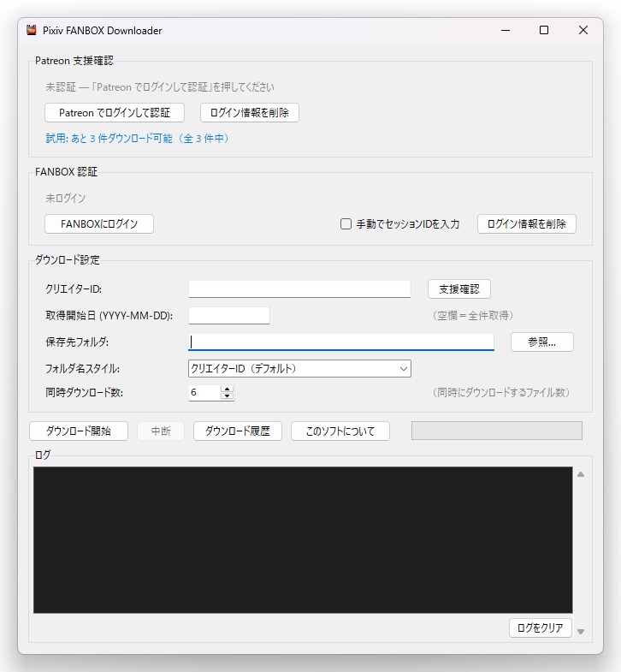Click the download progress bar

coord(496,431)
